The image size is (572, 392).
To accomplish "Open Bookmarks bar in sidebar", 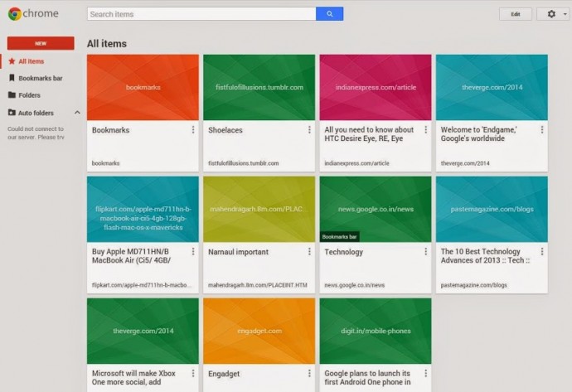I will click(x=41, y=78).
